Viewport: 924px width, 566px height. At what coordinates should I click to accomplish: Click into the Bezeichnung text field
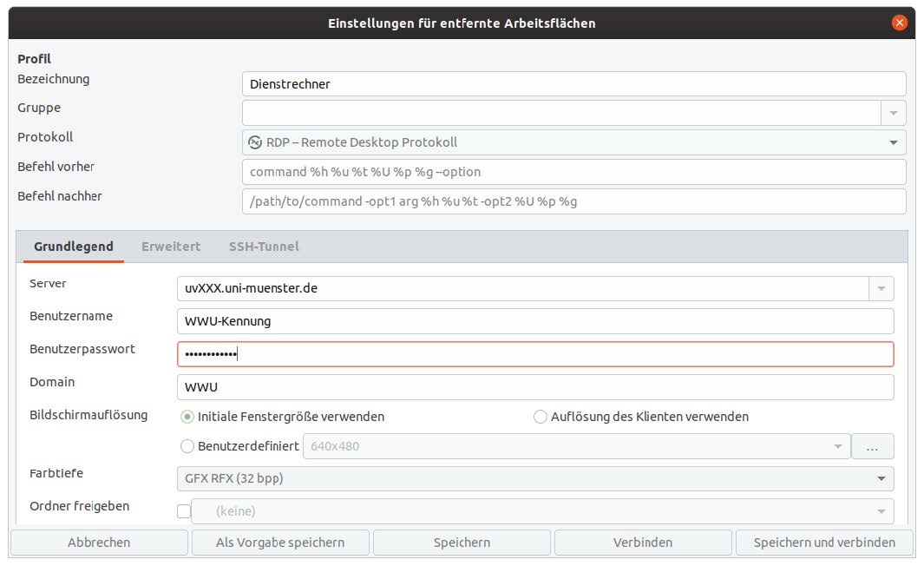(x=573, y=84)
